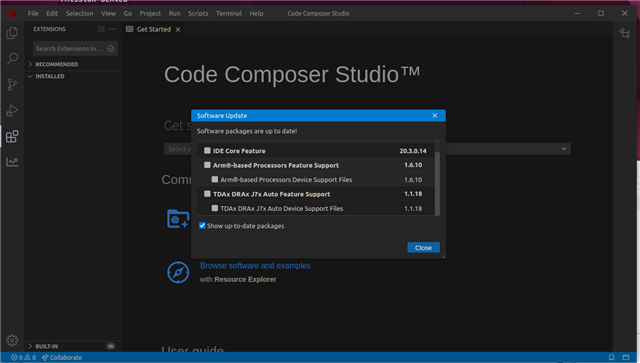Open the Project menu

coord(150,13)
